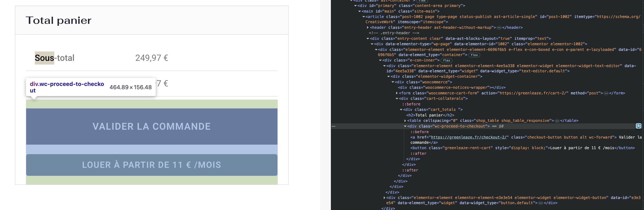The width and height of the screenshot is (644, 210).
Task: Expand the header entry-header node
Action: (368, 27)
